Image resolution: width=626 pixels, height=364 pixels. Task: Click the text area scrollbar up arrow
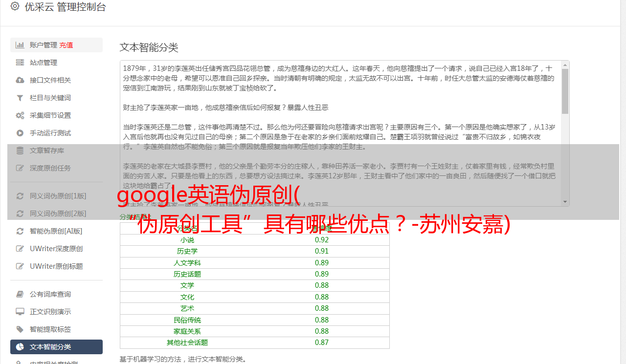(565, 64)
